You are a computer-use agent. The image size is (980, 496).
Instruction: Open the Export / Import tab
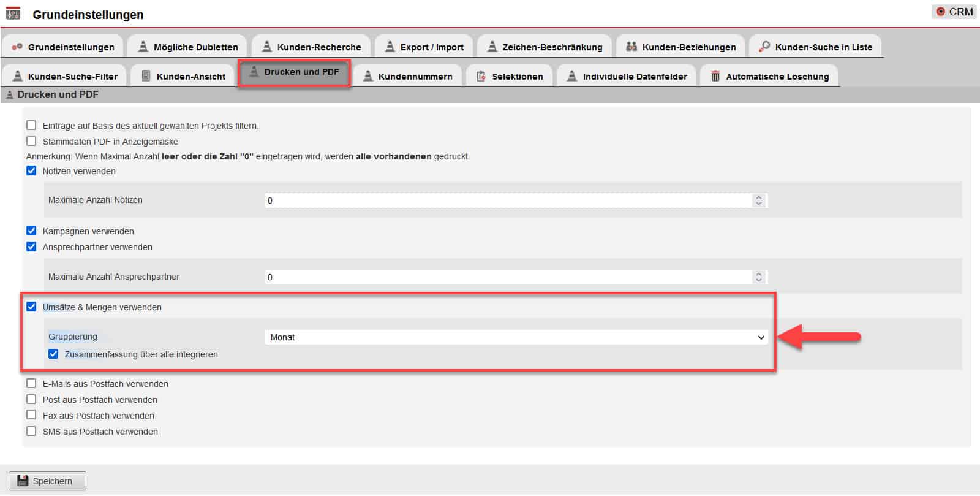424,47
